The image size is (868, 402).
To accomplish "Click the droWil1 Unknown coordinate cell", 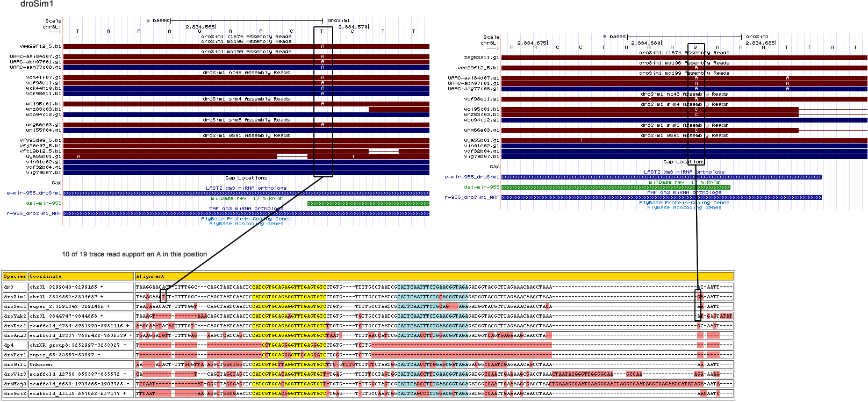I will click(x=41, y=364).
